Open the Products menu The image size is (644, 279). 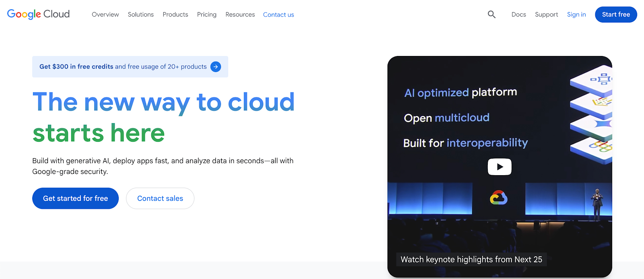pyautogui.click(x=175, y=14)
